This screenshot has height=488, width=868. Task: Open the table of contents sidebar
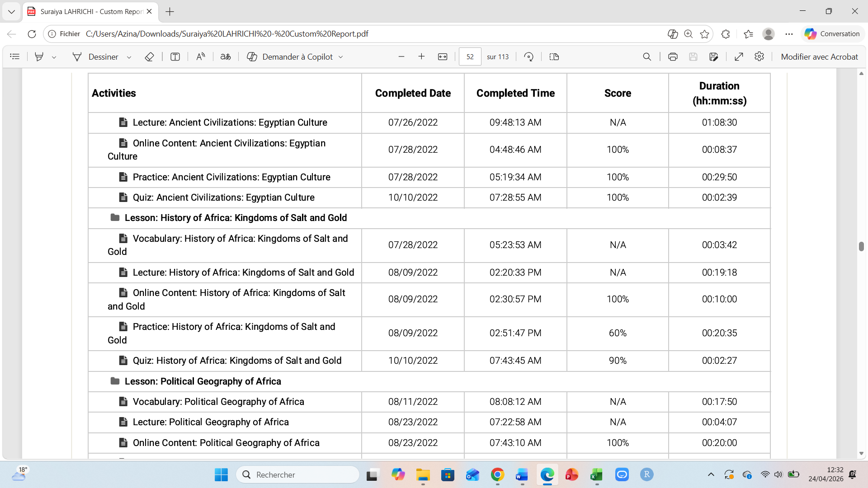pyautogui.click(x=15, y=56)
